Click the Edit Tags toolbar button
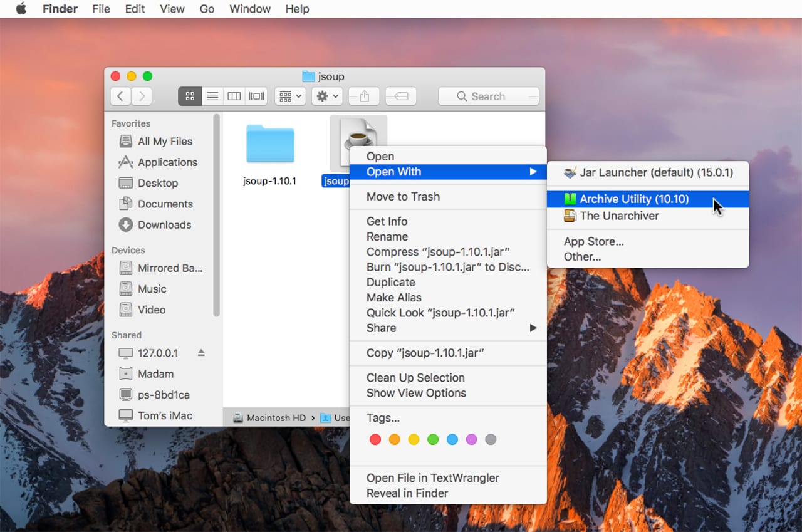Screen dimensions: 802x532 (401, 96)
